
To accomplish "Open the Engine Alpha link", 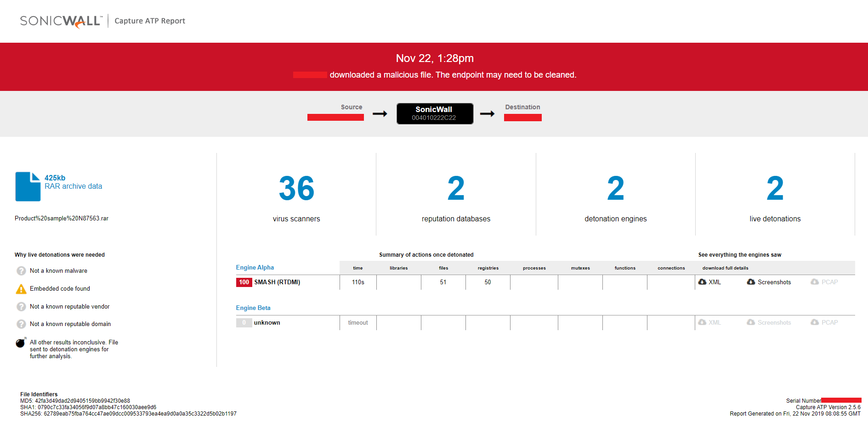I will click(255, 268).
